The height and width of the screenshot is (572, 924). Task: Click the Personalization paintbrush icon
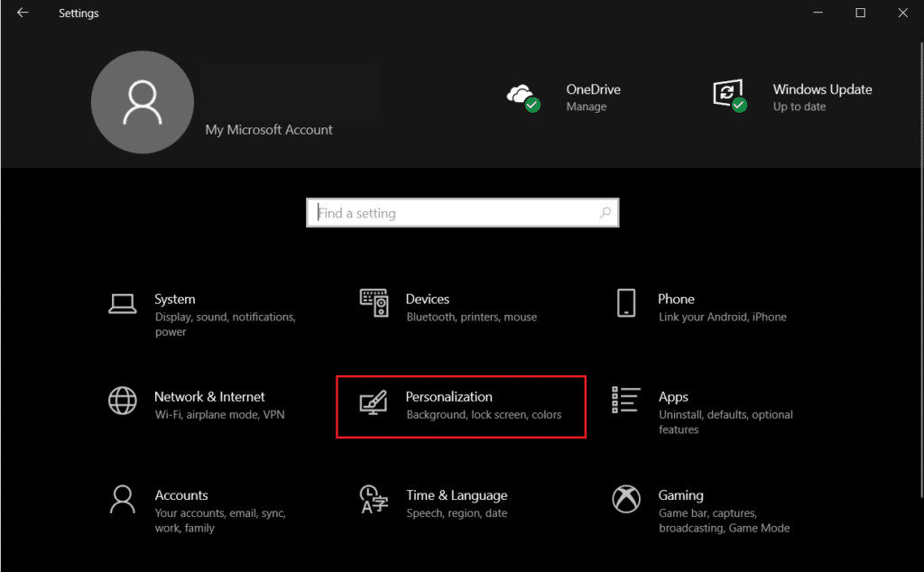pyautogui.click(x=374, y=402)
